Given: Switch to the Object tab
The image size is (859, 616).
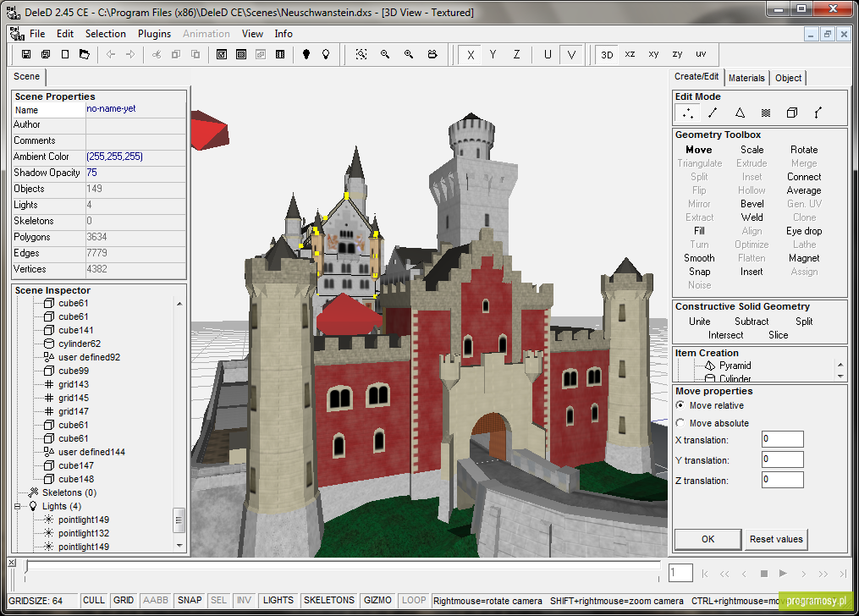Looking at the screenshot, I should [788, 78].
